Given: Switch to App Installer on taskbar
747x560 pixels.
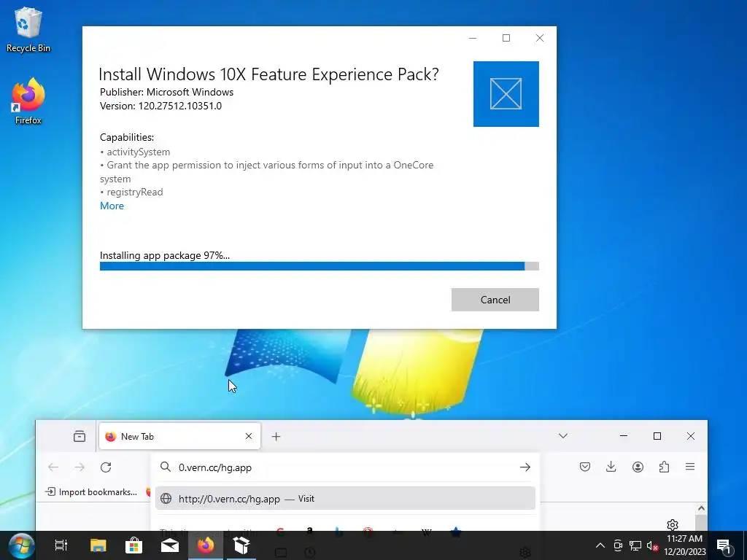Looking at the screenshot, I should (241, 545).
